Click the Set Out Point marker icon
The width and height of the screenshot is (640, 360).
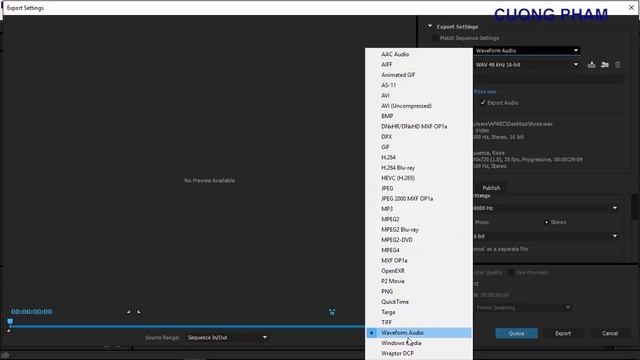click(x=139, y=312)
